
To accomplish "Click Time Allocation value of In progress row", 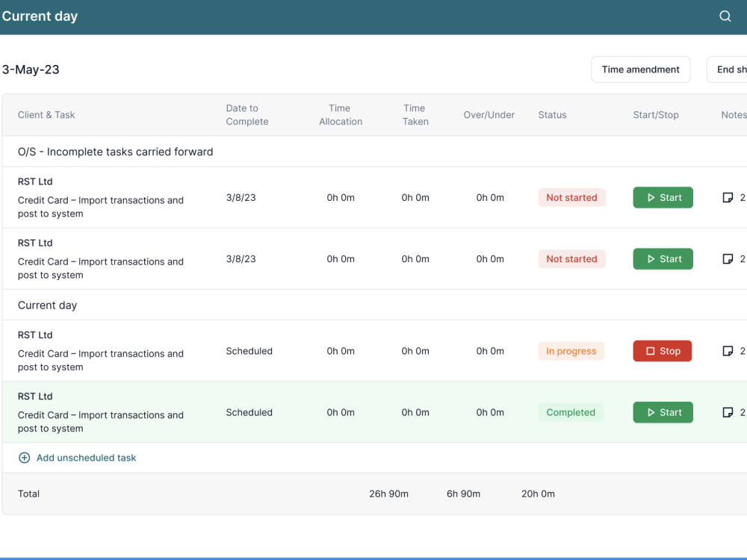I will coord(340,351).
